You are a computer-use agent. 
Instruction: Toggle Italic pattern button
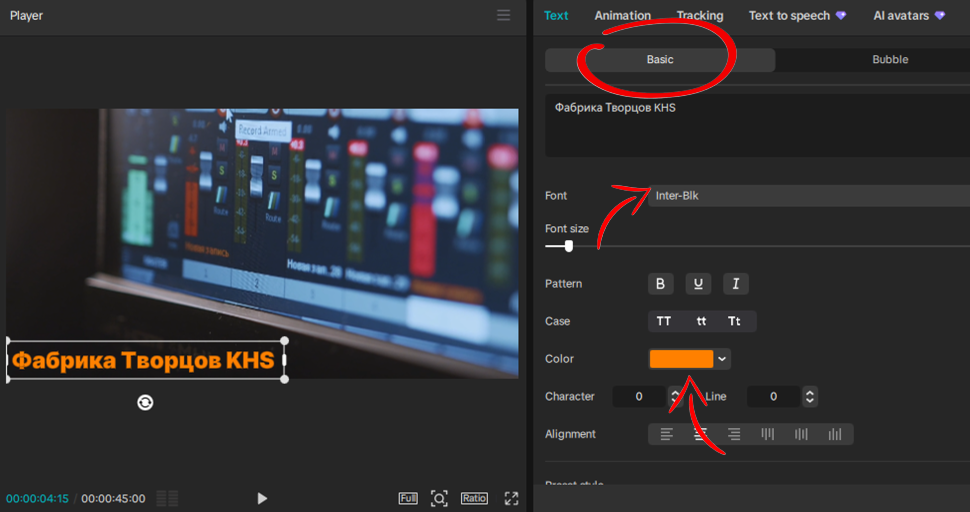coord(736,284)
